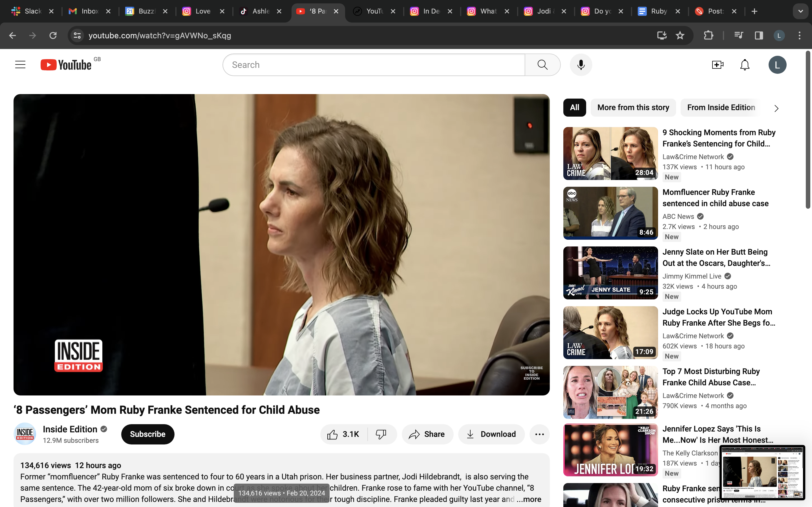
Task: Open the Momfluencer ABC News video thumbnail
Action: [610, 213]
